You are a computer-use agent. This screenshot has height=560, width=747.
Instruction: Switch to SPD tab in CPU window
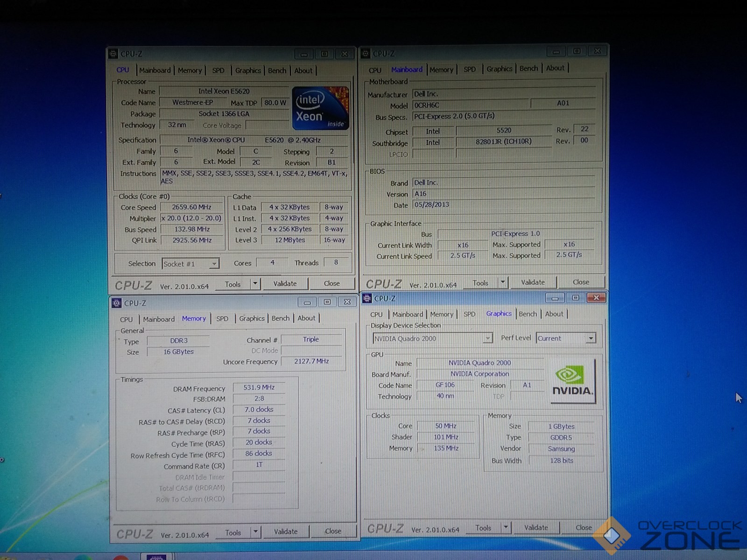pyautogui.click(x=218, y=70)
